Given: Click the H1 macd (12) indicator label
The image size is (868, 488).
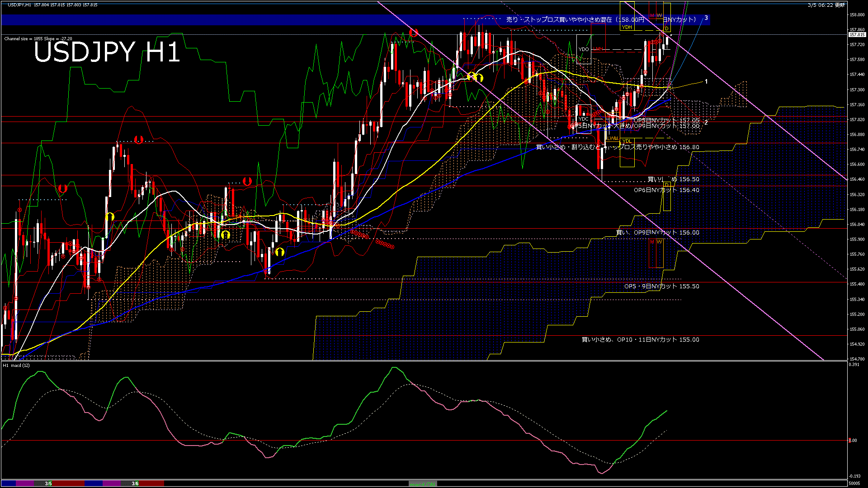Looking at the screenshot, I should click(x=16, y=365).
